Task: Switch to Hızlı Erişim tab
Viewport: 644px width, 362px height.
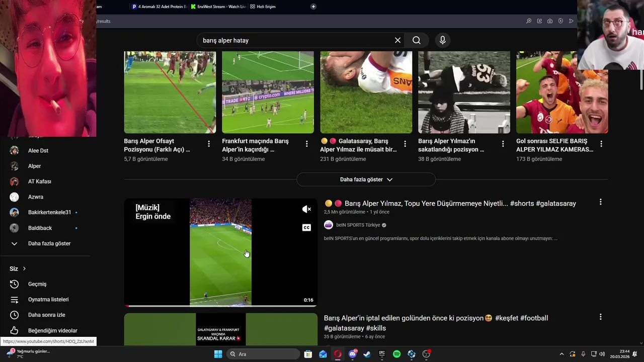Action: coord(263,7)
